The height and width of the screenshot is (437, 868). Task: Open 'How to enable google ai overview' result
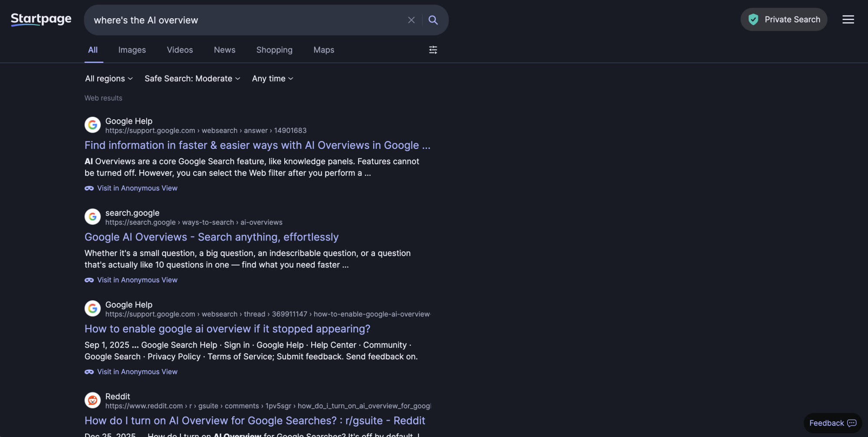coord(227,329)
